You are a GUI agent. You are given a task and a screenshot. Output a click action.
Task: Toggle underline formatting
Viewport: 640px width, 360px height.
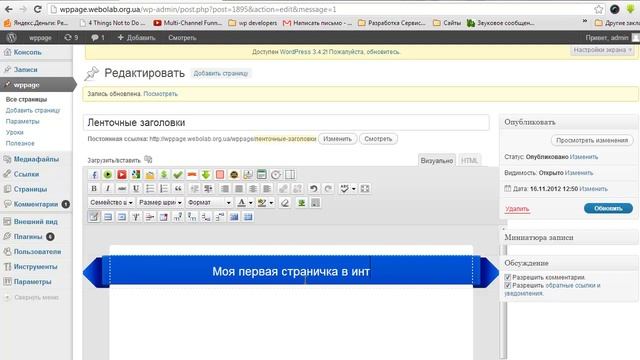click(x=136, y=189)
